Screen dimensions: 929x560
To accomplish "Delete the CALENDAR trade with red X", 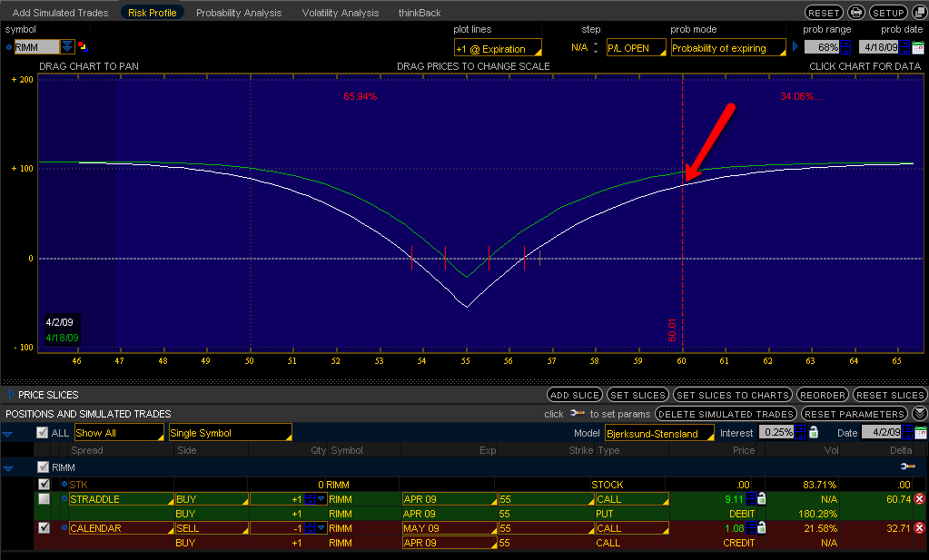I will click(x=919, y=528).
